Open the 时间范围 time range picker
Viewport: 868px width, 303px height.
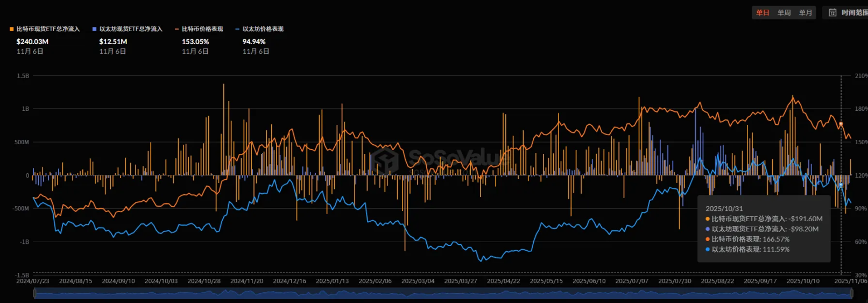854,12
